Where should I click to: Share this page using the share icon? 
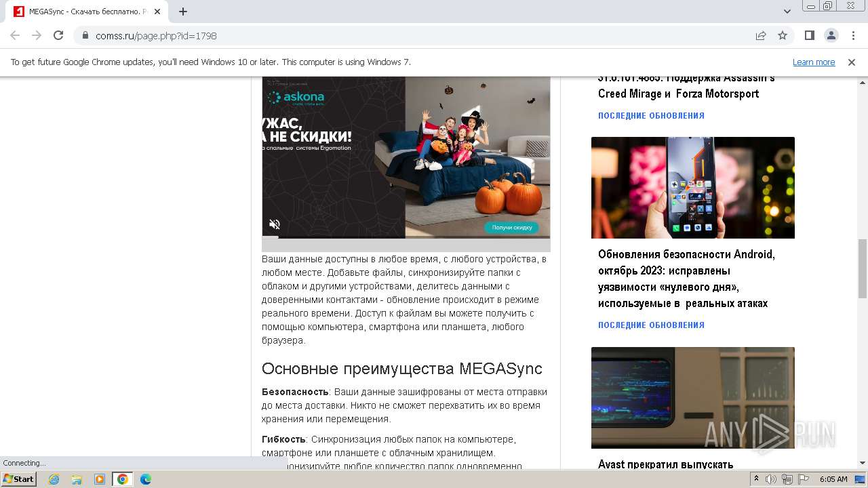(x=761, y=35)
